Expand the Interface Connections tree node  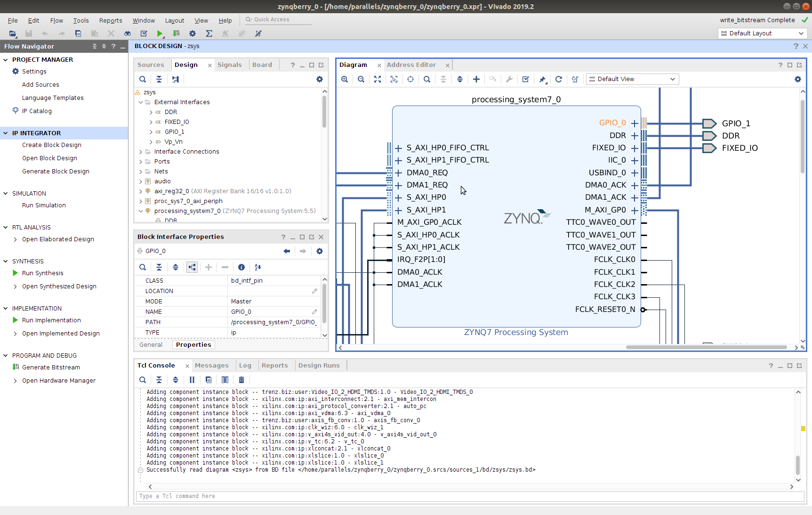(x=141, y=152)
